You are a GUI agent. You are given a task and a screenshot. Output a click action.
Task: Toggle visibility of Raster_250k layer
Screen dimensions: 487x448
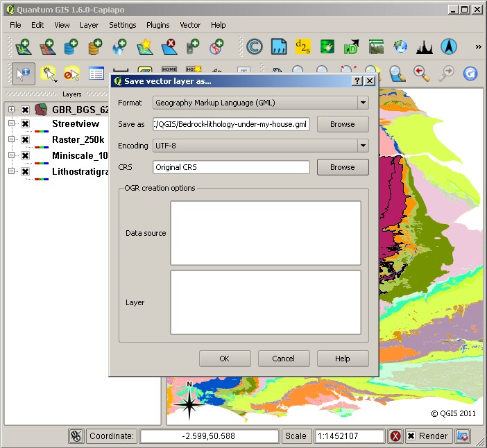(x=26, y=139)
